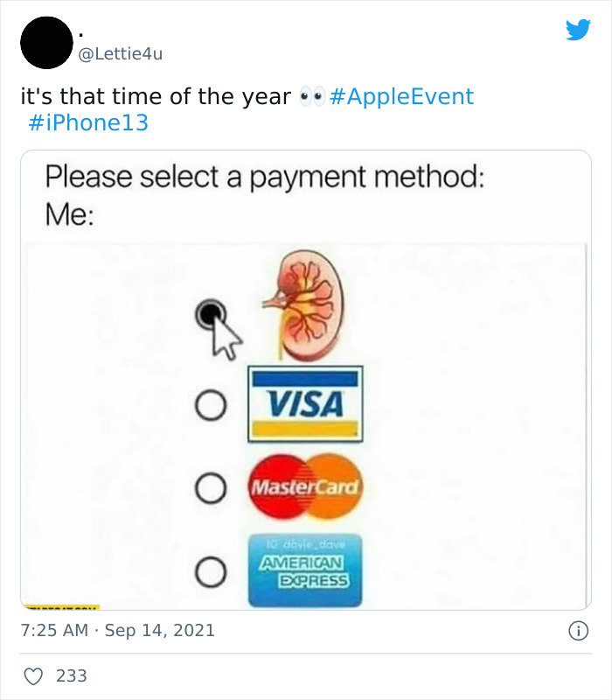
Task: Click the MasterCard logo
Action: (306, 486)
